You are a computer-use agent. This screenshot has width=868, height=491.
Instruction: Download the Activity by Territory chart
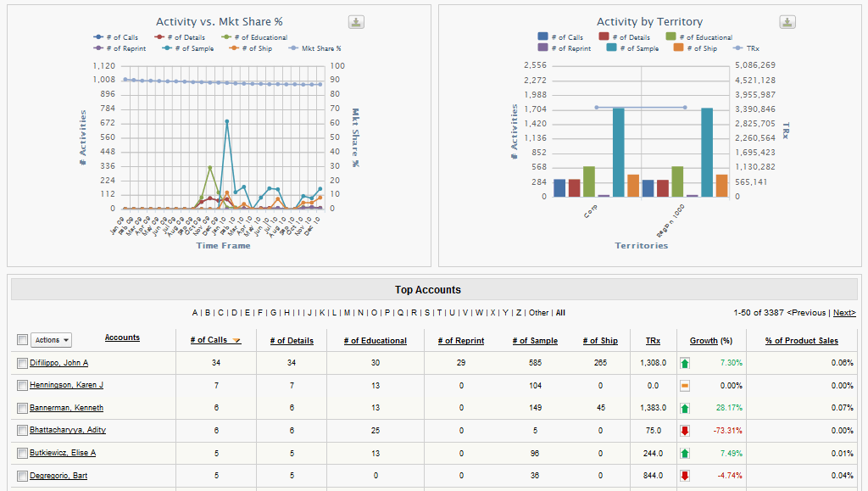click(x=788, y=22)
